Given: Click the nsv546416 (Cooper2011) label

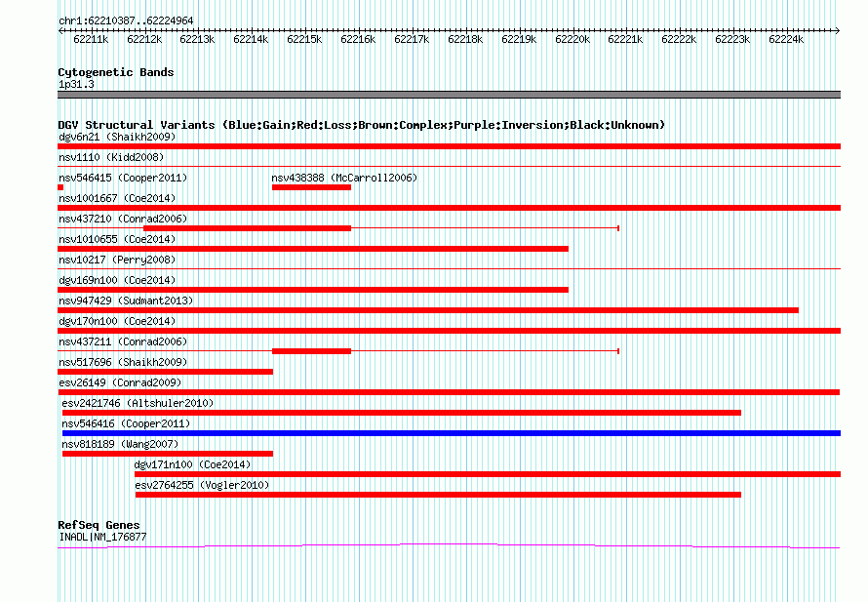Looking at the screenshot, I should (126, 423).
